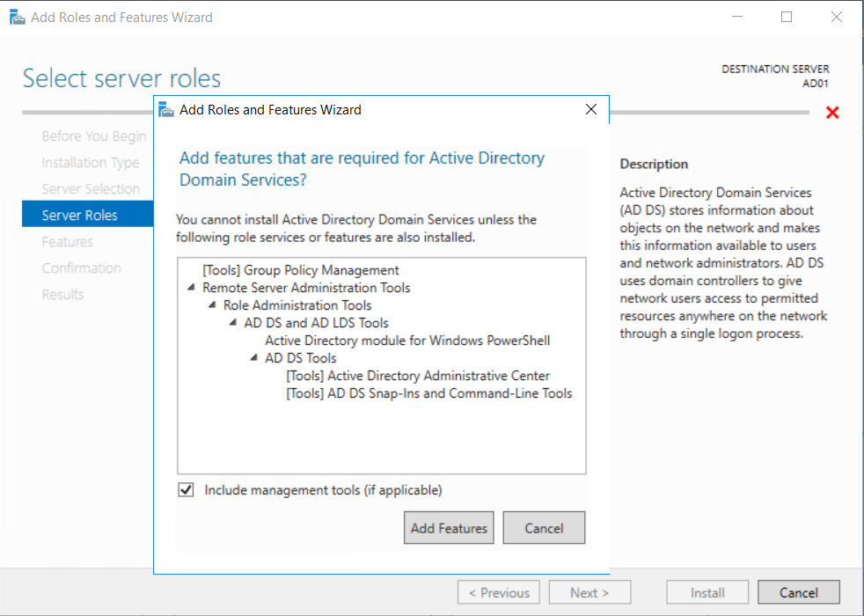Click the Install button in main wizard

[707, 592]
